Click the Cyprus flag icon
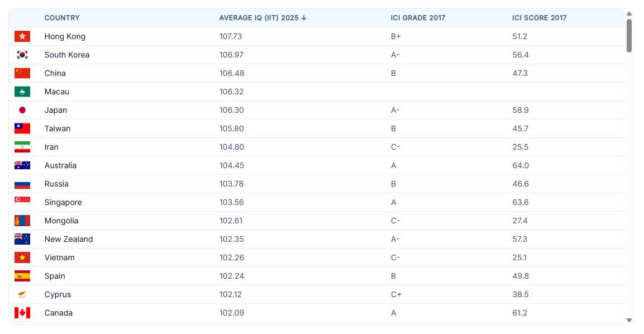 [x=22, y=294]
